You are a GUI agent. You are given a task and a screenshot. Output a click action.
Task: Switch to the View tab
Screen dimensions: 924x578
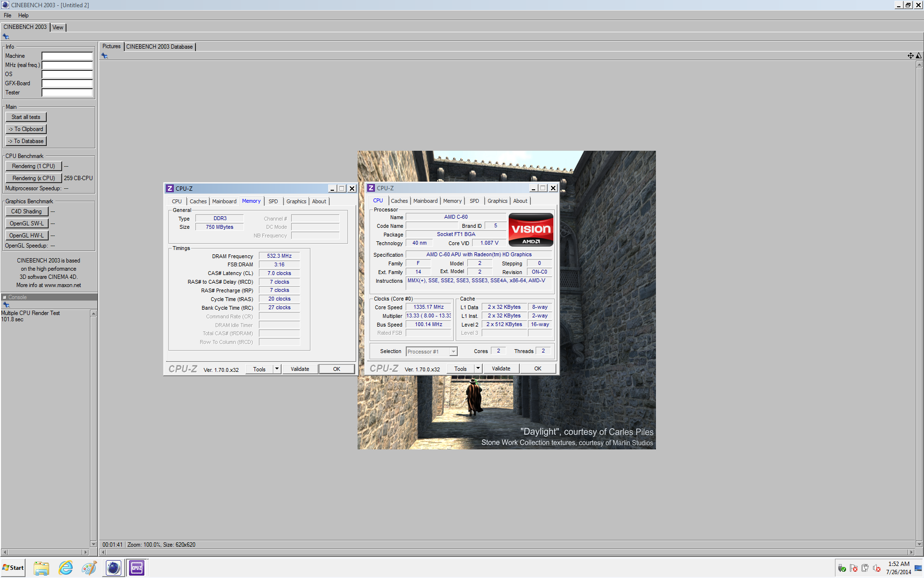pyautogui.click(x=58, y=27)
